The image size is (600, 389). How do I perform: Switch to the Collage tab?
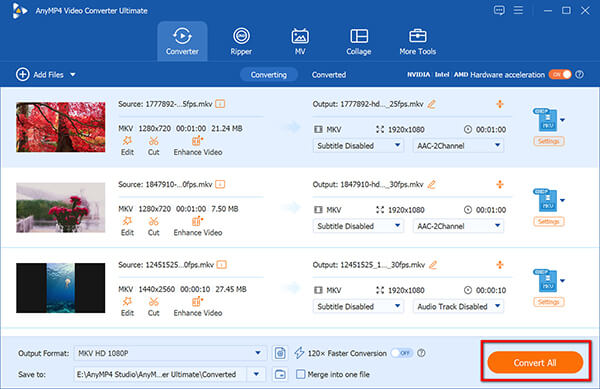[x=359, y=41]
